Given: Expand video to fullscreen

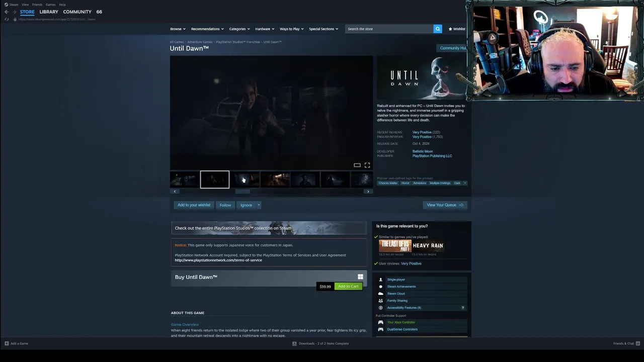Looking at the screenshot, I should [367, 165].
